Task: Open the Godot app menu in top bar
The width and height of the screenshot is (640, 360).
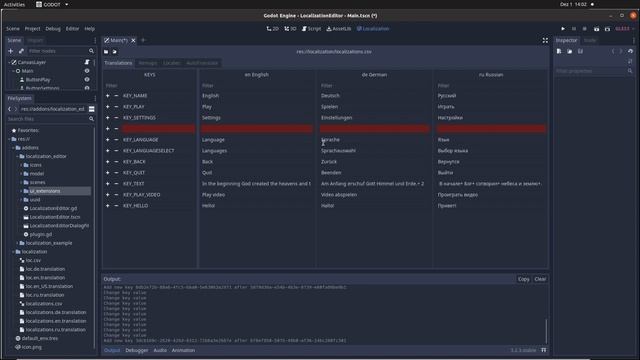Action: tap(52, 4)
